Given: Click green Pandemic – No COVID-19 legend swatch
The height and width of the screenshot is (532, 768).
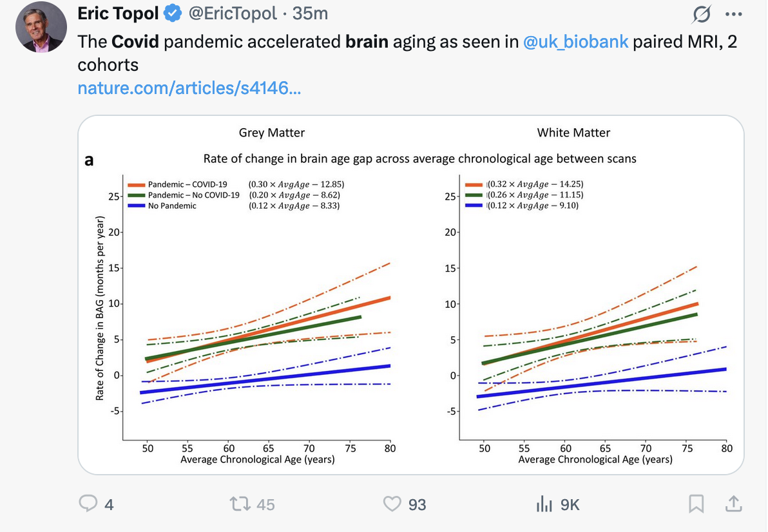Looking at the screenshot, I should coord(136,195).
